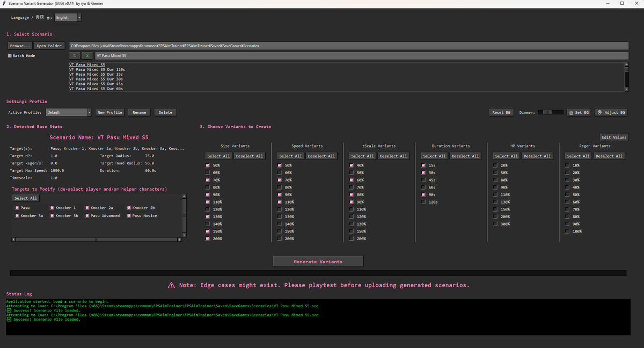The height and width of the screenshot is (348, 644).
Task: Check the 20% HP variant checkbox
Action: (x=495, y=165)
